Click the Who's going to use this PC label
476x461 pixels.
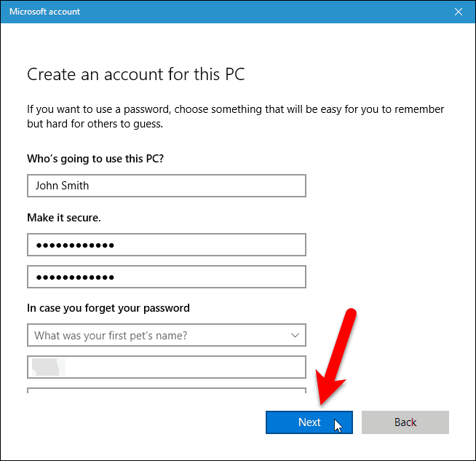[95, 159]
